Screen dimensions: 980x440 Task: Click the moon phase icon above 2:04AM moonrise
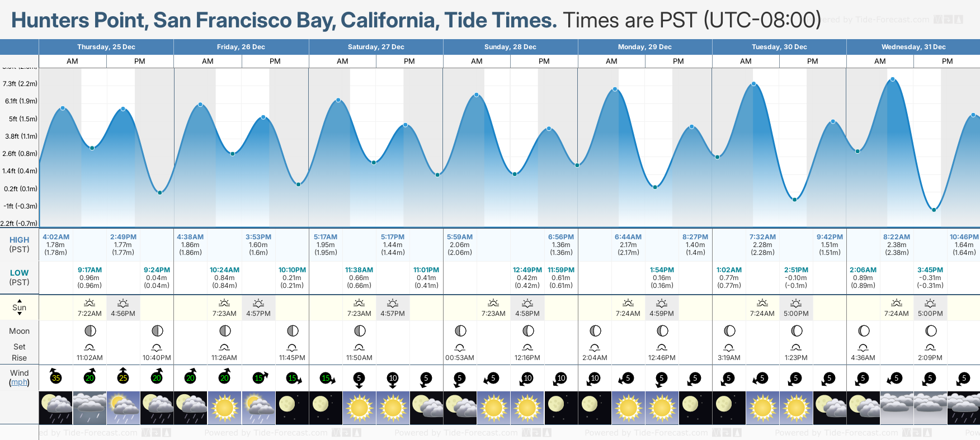point(595,331)
